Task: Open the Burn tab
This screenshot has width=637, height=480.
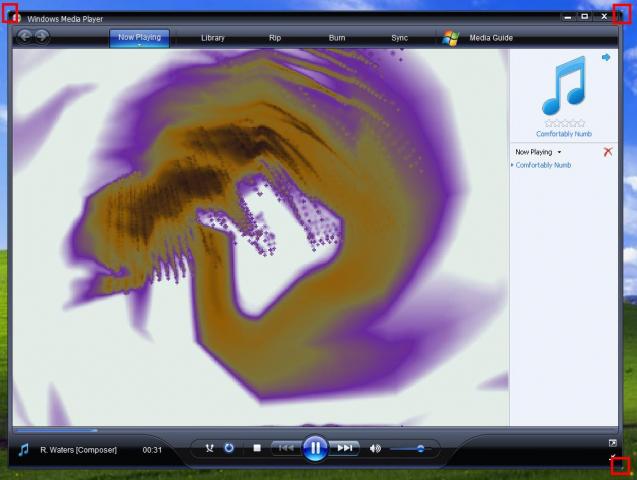Action: [337, 38]
